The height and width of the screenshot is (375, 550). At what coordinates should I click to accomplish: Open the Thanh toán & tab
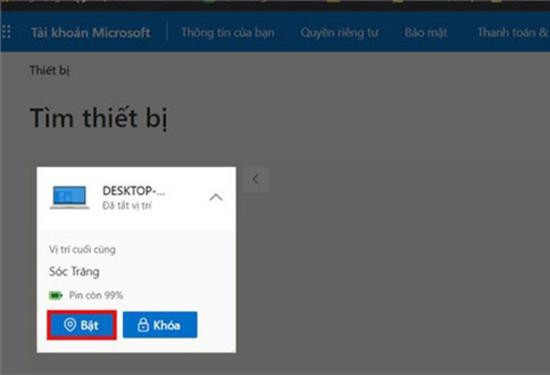(513, 33)
